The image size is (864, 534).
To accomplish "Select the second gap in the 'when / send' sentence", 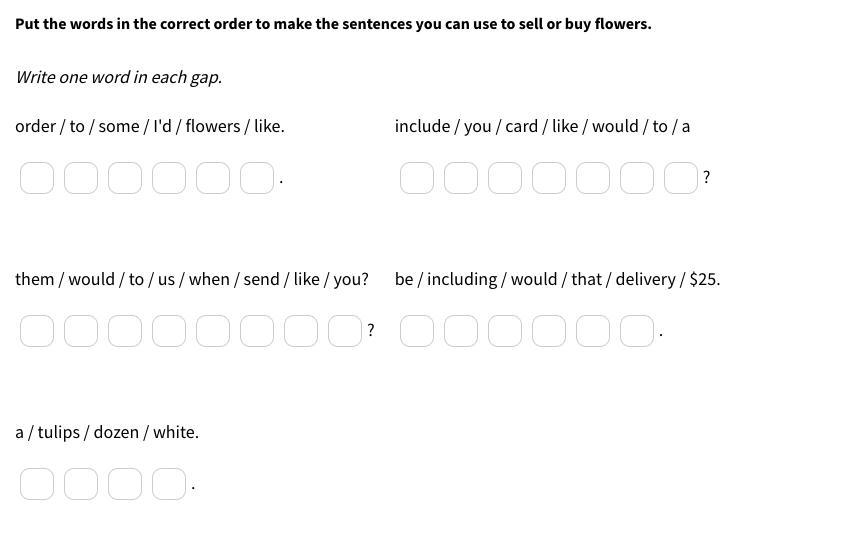I will (x=81, y=331).
